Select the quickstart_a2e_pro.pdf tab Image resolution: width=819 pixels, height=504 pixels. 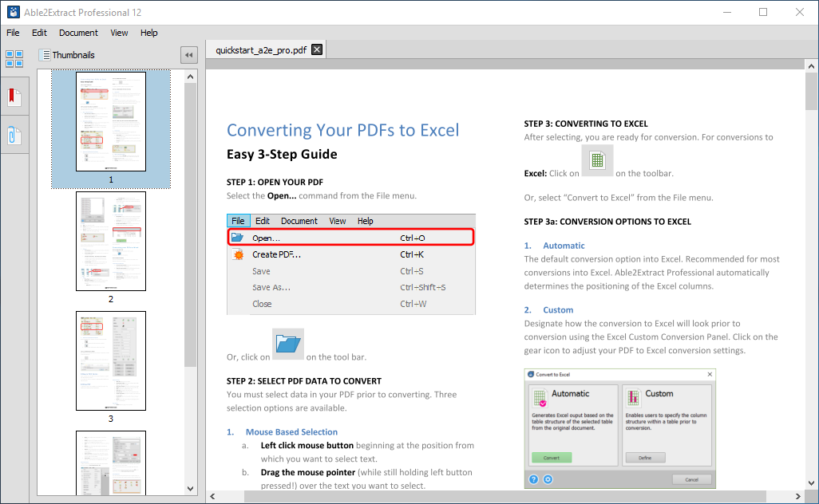point(261,50)
